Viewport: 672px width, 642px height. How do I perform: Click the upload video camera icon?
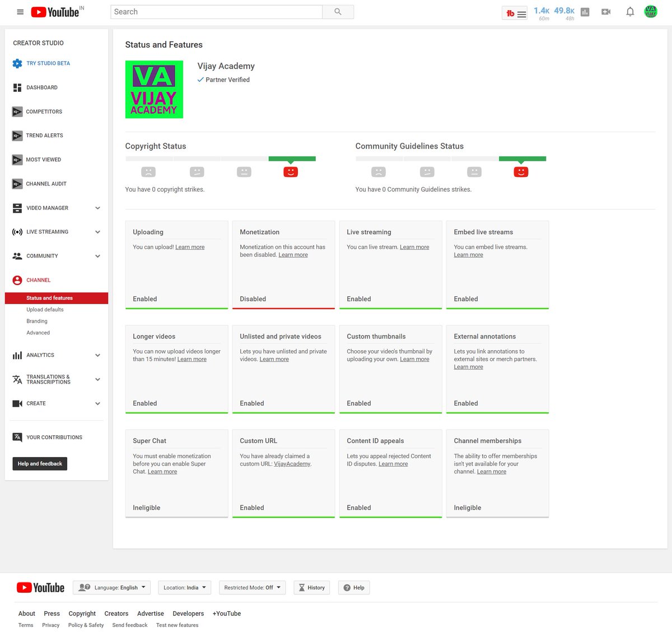(606, 12)
